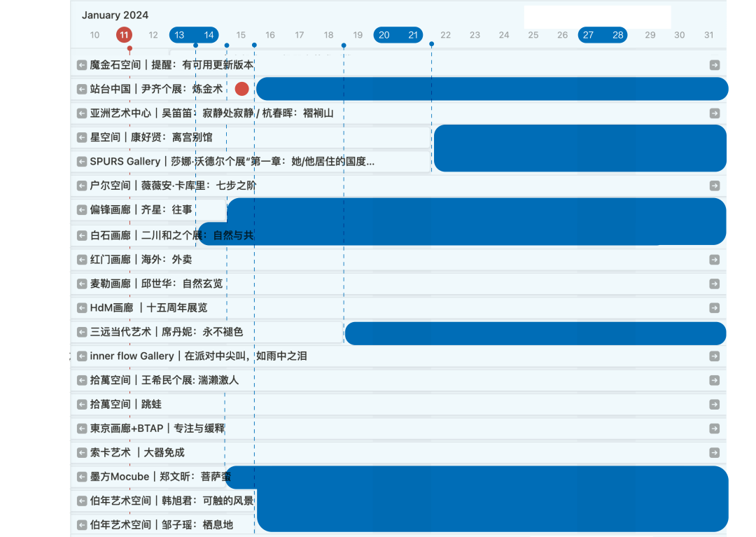Click left arrow on 站台中国 尹齐个展 row

pyautogui.click(x=82, y=89)
